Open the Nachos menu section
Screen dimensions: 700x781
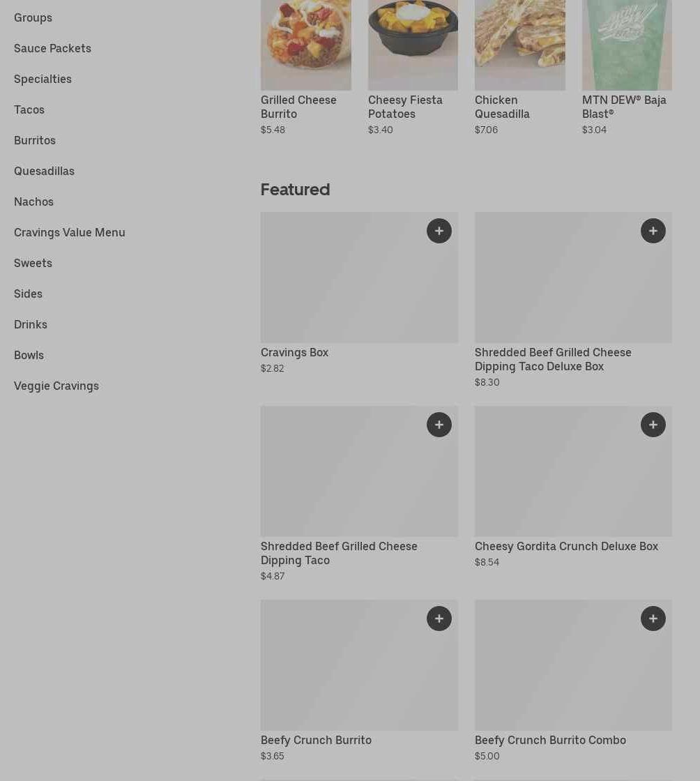coord(34,202)
